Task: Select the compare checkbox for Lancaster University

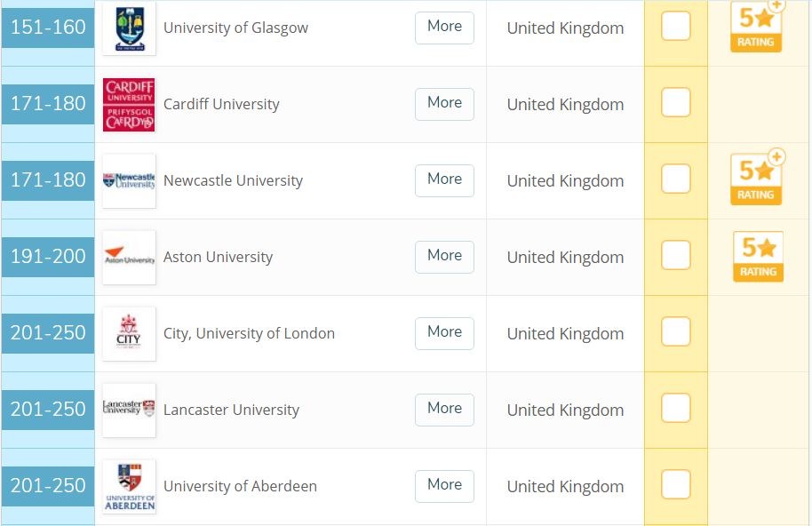Action: pyautogui.click(x=676, y=408)
